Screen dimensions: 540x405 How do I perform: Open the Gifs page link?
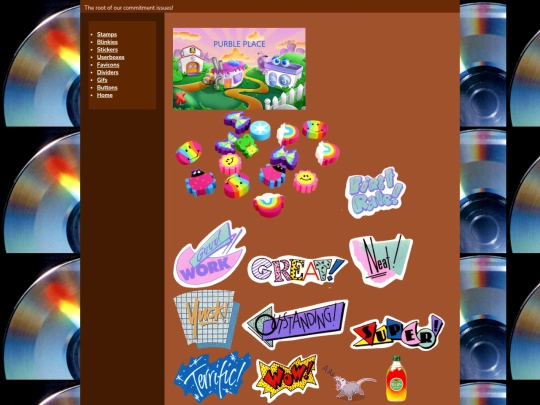tap(102, 80)
